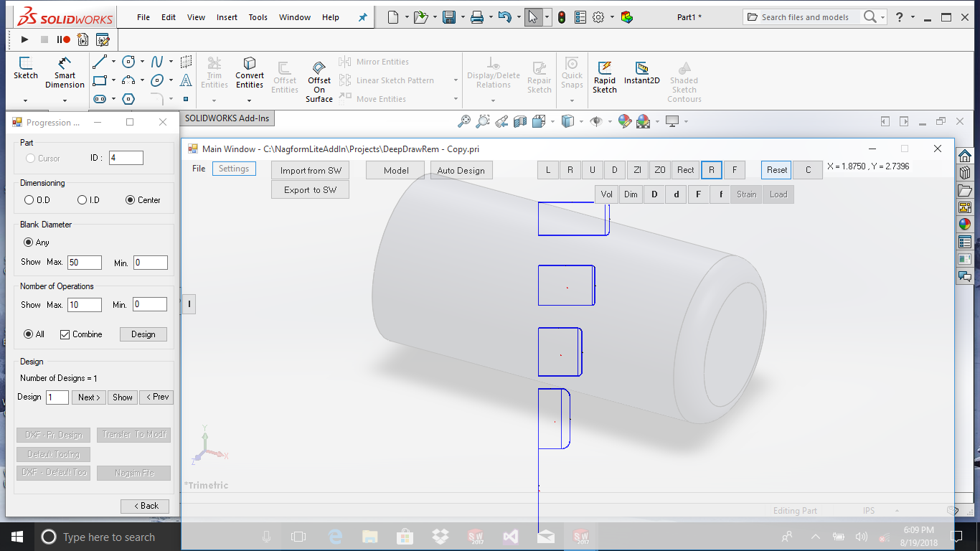
Task: Click the Convert Entities icon
Action: click(250, 72)
